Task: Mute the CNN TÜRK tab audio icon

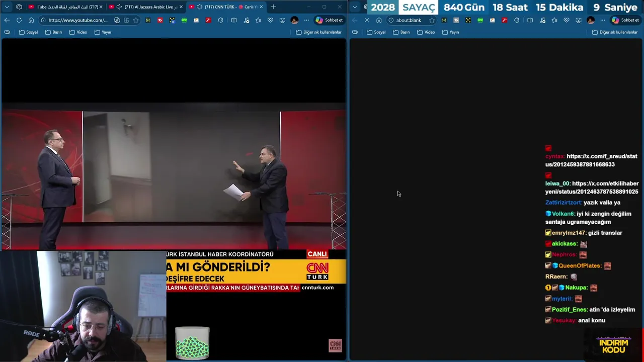Action: (200, 7)
